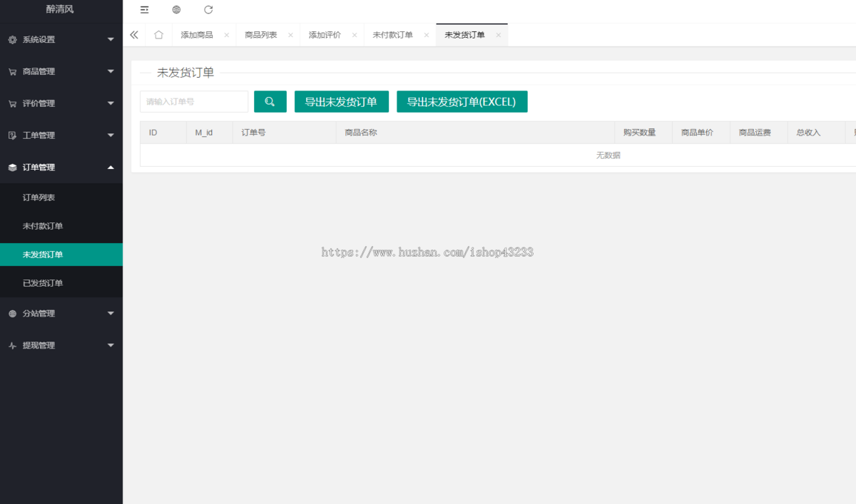Click the 提现管理 chart icon

coord(12,346)
